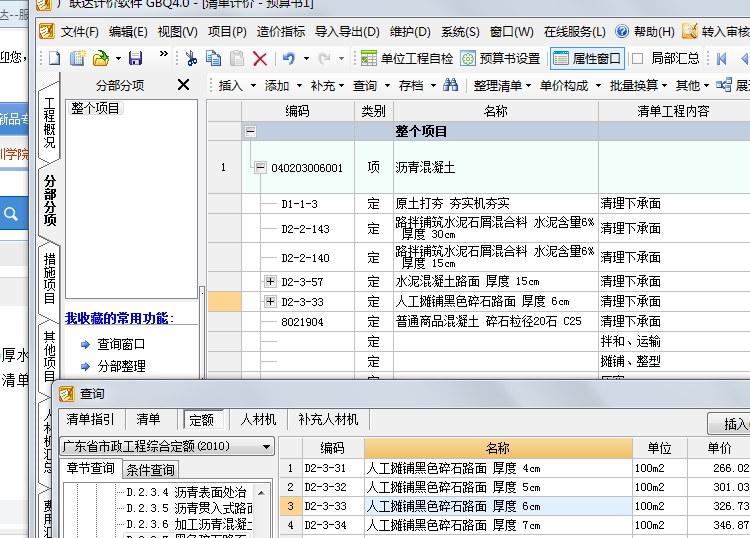Click the New file icon in toolbar

[x=55, y=58]
